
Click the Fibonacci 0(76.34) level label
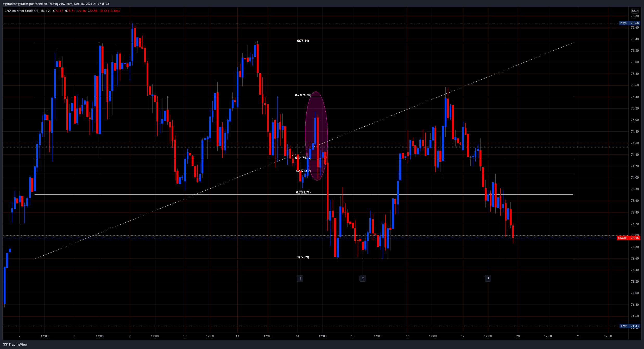[x=303, y=41]
